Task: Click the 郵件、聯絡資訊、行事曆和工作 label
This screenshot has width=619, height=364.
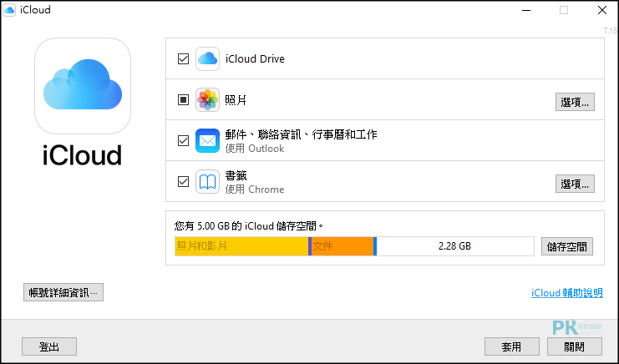Action: pos(302,134)
